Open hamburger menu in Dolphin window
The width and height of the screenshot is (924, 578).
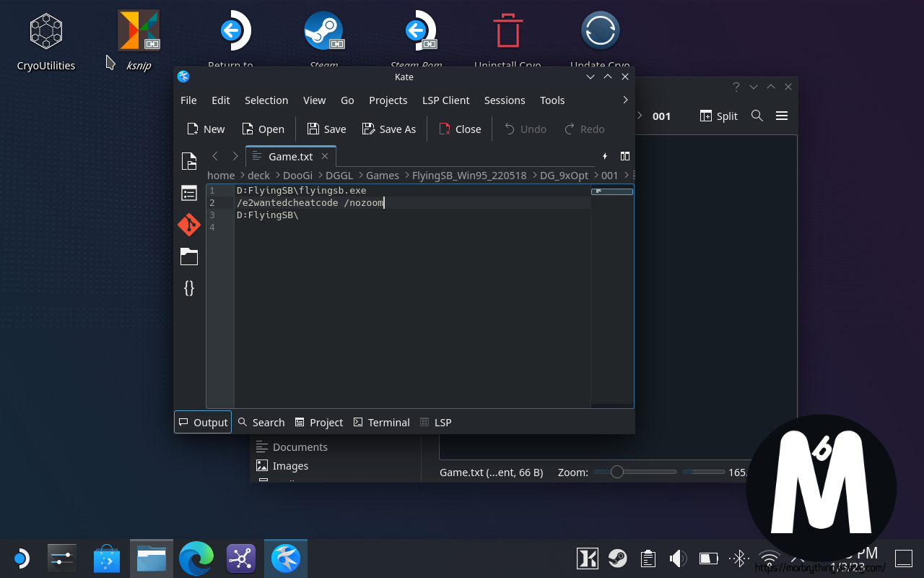782,116
